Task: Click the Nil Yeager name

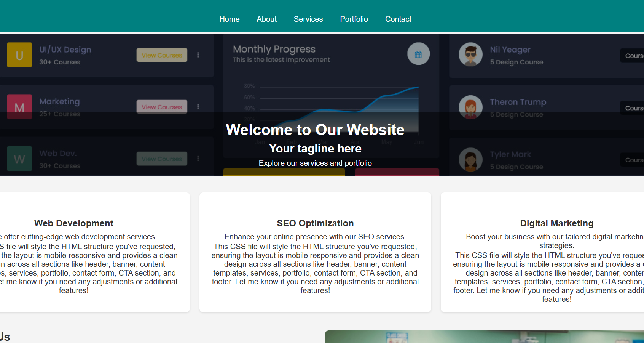Action: point(510,50)
